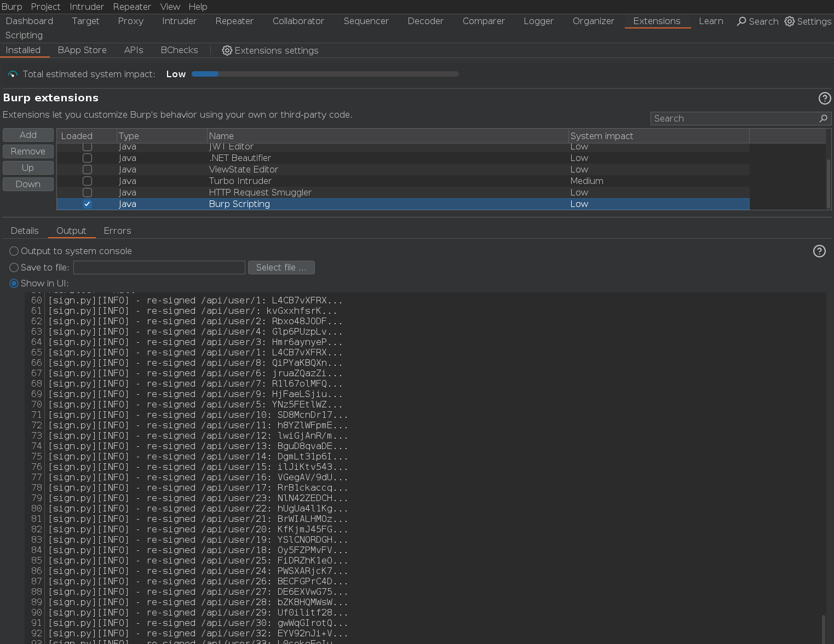
Task: Switch to APIs sub-tab
Action: (134, 50)
